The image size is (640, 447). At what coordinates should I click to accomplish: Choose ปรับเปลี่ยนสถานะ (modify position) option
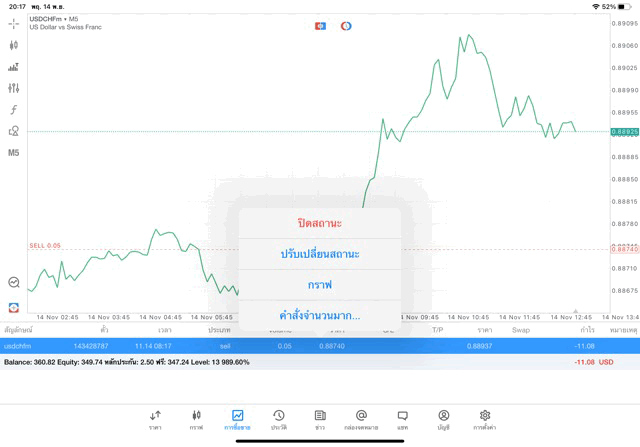click(320, 254)
